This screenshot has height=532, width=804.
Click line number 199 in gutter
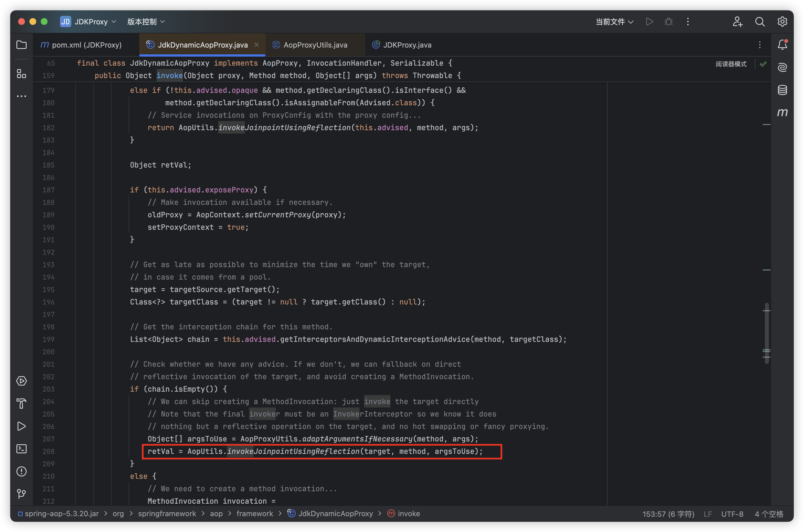point(48,339)
